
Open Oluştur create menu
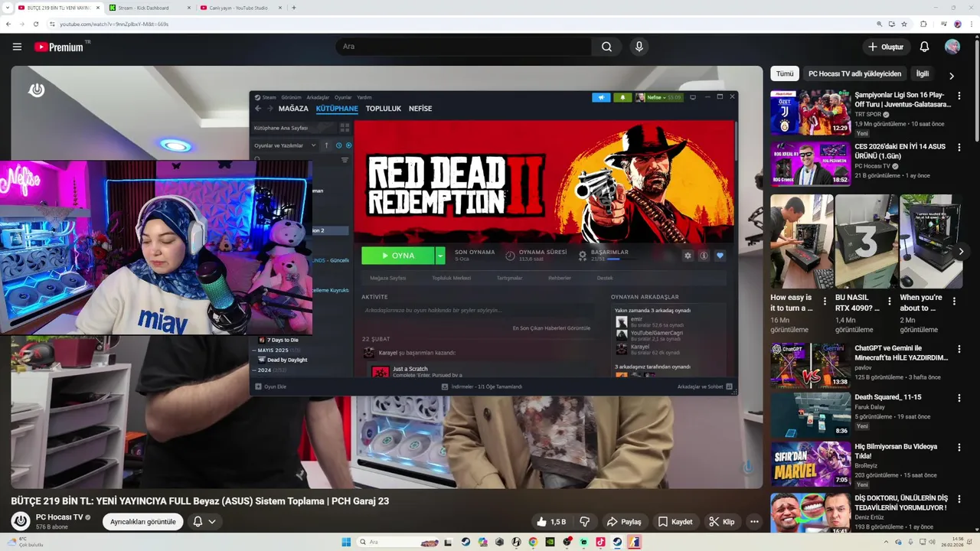[x=885, y=47]
